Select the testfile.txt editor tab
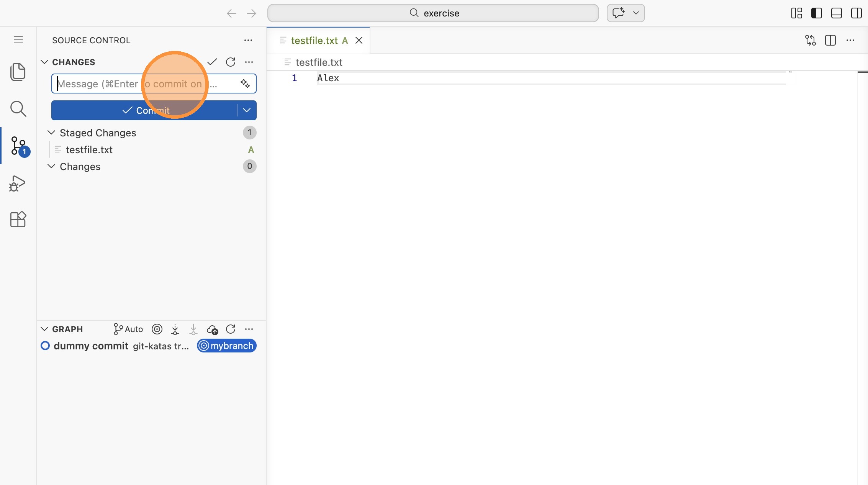Screen dimensions: 868x485 coord(314,41)
